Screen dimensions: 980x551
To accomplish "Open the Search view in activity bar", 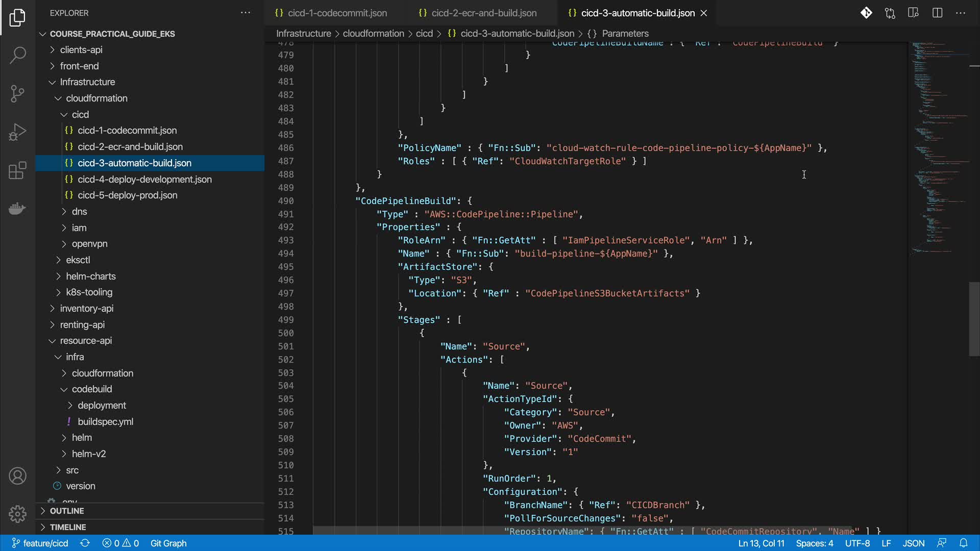I will tap(17, 55).
